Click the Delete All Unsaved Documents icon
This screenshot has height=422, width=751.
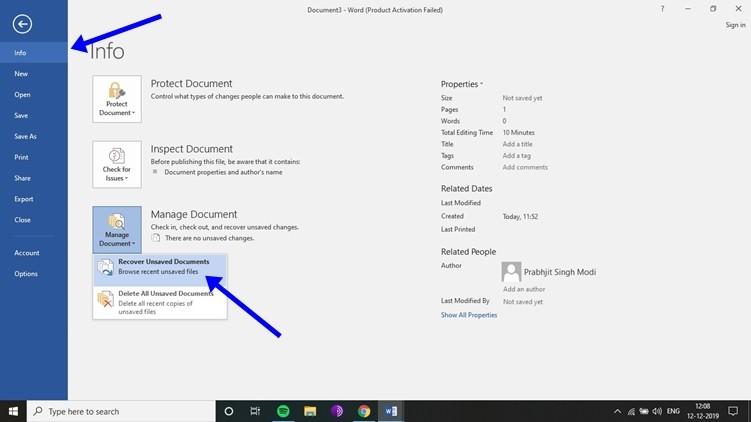pyautogui.click(x=105, y=299)
